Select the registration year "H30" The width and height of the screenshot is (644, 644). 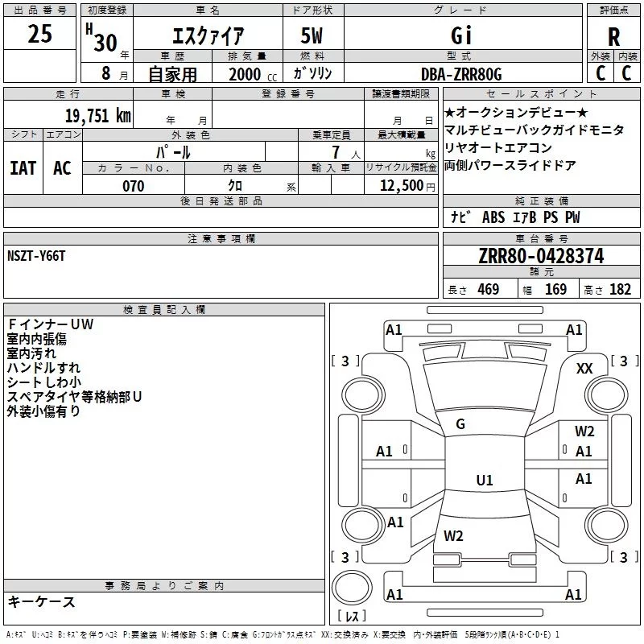pyautogui.click(x=102, y=38)
